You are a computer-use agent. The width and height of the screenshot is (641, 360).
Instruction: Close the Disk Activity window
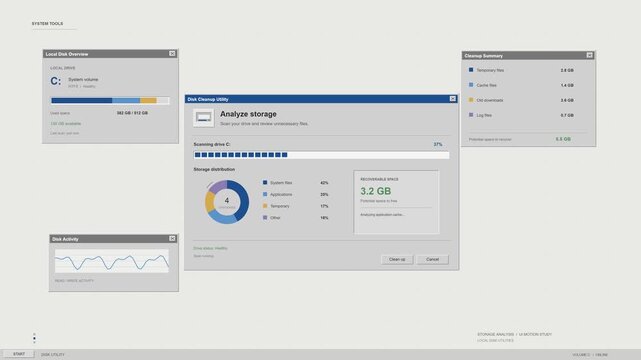pos(172,238)
